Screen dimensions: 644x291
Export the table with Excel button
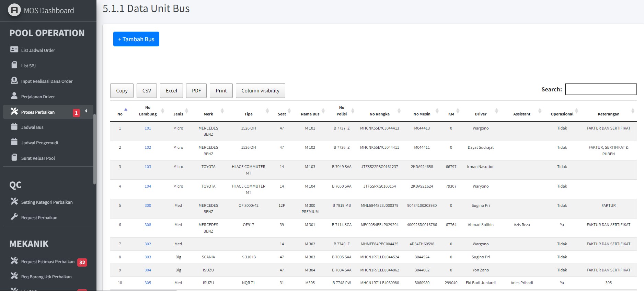tap(171, 91)
